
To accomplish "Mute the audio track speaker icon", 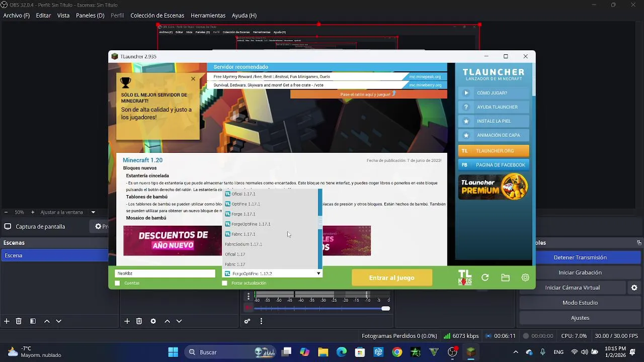I will (x=248, y=308).
